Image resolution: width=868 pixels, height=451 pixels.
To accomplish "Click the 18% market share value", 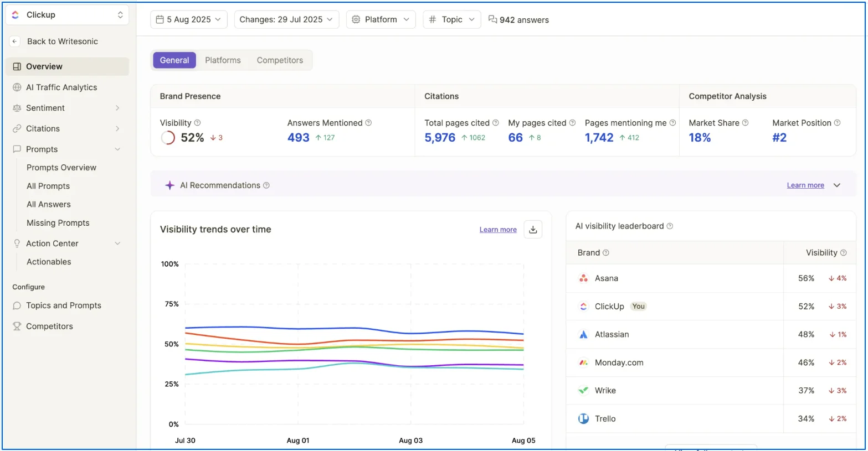I will (700, 138).
